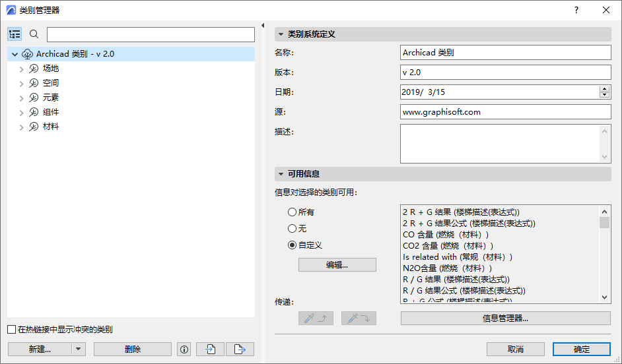Select "Is related with (常规（材料）)" entry

click(x=458, y=257)
